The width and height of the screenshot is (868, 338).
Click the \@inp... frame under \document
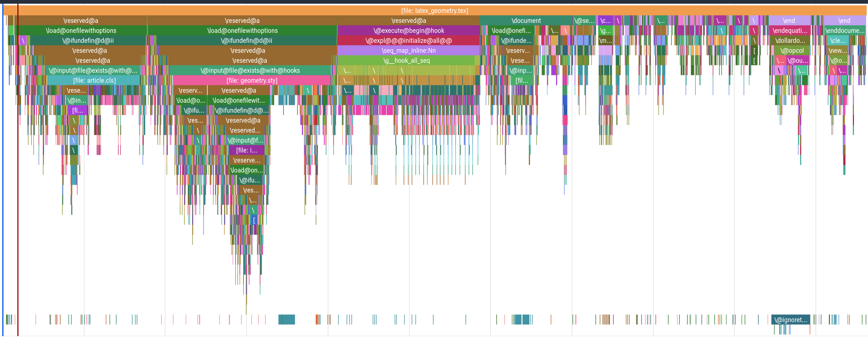(520, 71)
